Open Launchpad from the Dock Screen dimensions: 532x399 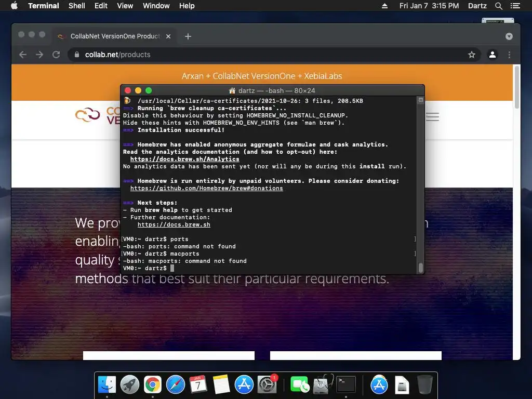coord(129,385)
